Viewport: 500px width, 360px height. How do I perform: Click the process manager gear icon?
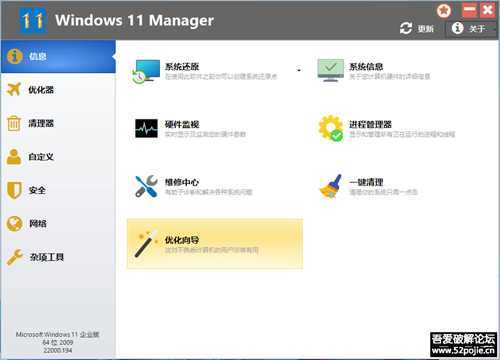(x=330, y=128)
